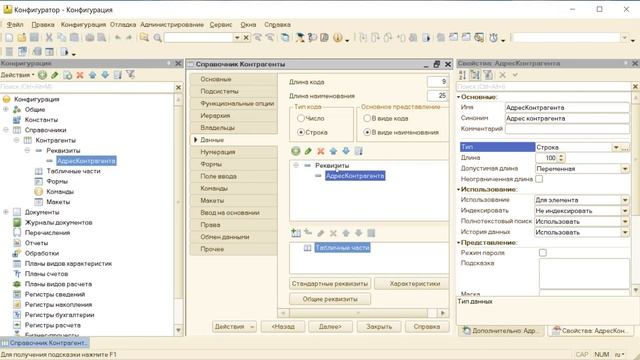Add a tabular section with the plus-table icon
The width and height of the screenshot is (640, 360).
point(296,233)
